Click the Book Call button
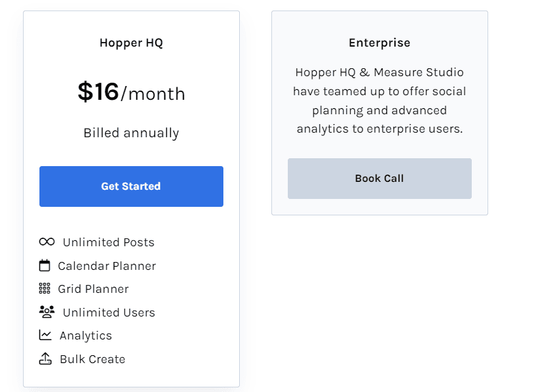 click(379, 178)
